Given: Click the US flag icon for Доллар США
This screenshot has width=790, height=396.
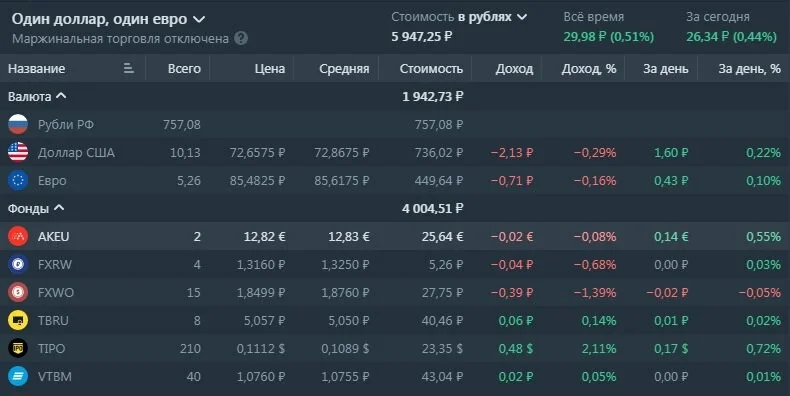Looking at the screenshot, I should [x=18, y=152].
